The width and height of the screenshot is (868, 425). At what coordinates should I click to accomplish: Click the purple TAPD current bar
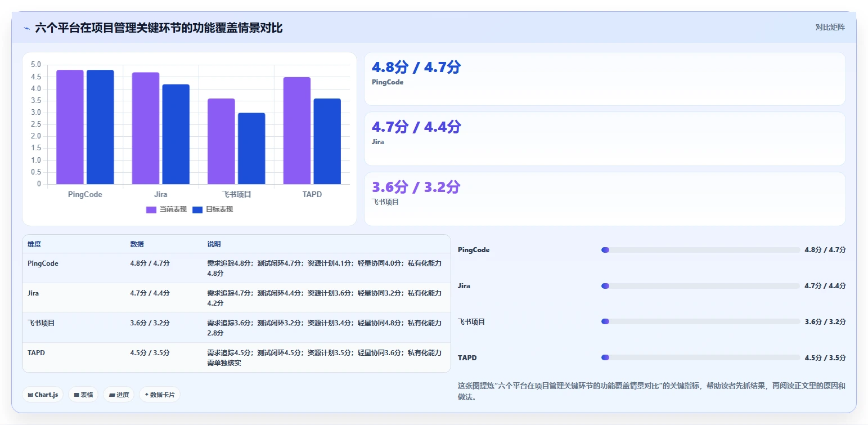[x=297, y=131]
